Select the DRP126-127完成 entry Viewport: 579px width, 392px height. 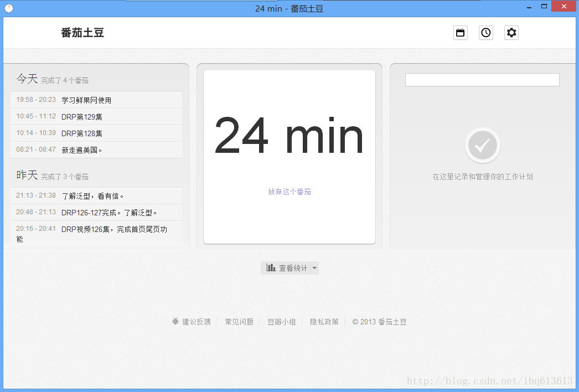point(96,213)
